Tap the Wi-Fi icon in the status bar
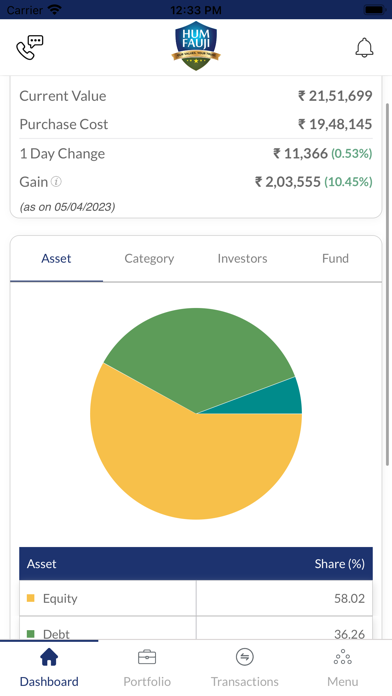Viewport: 392px width, 696px height. pos(55,9)
